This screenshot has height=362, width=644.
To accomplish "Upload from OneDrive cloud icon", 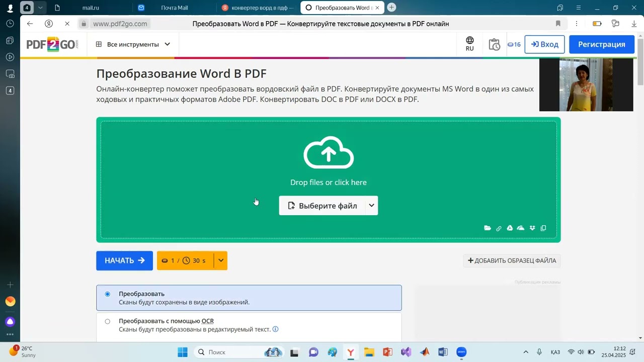I will (521, 228).
